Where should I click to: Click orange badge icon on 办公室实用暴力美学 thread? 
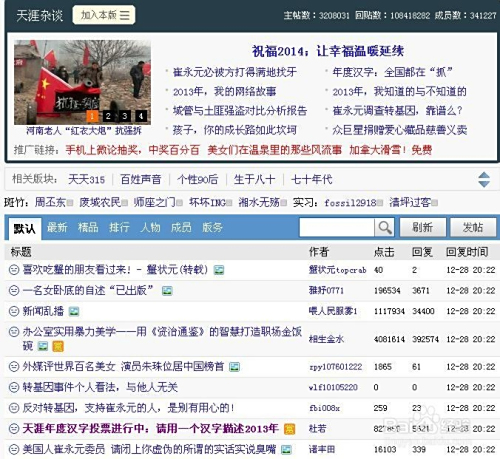point(58,347)
